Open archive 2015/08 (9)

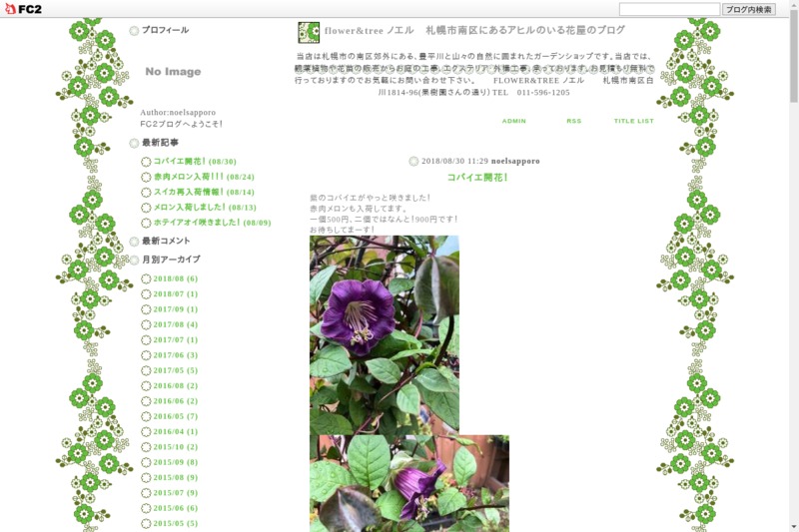[x=176, y=477]
